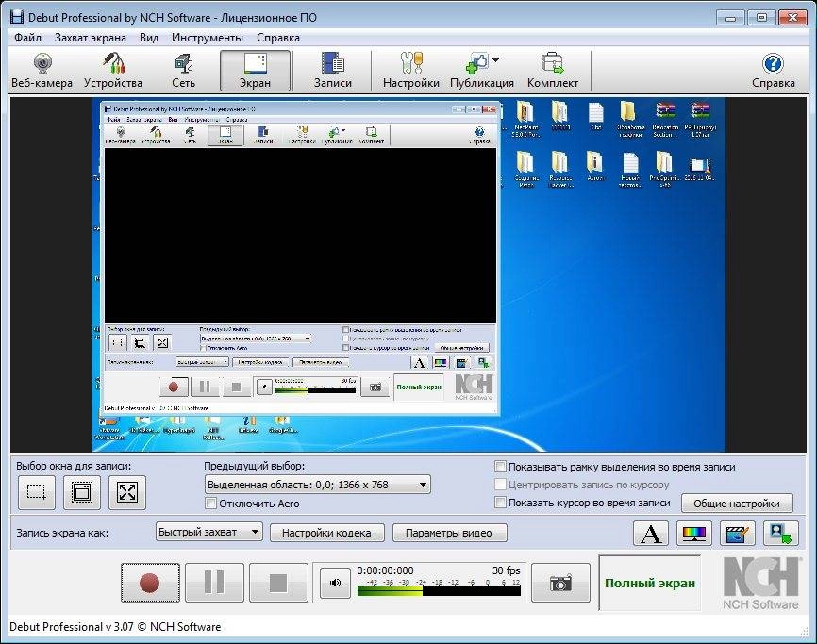This screenshot has height=644, width=817.
Task: Stop the recording
Action: (x=278, y=583)
